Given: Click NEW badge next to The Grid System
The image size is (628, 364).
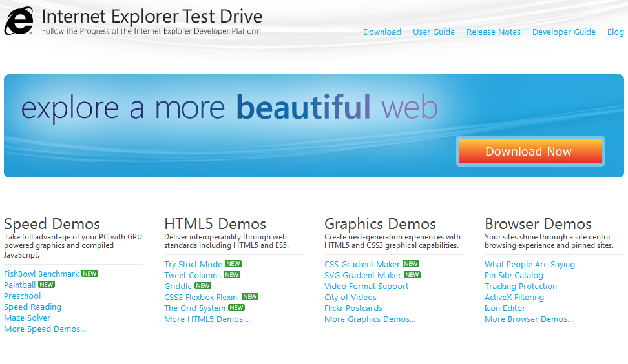Looking at the screenshot, I should pos(236,308).
